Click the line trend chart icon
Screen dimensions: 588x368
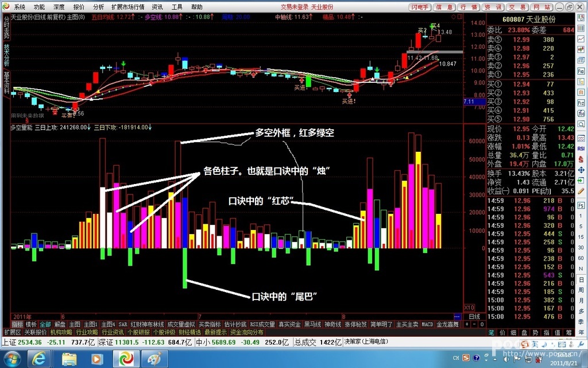[581, 38]
